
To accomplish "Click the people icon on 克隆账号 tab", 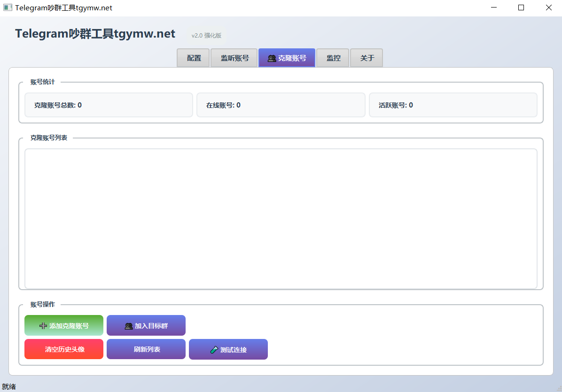I will point(272,59).
